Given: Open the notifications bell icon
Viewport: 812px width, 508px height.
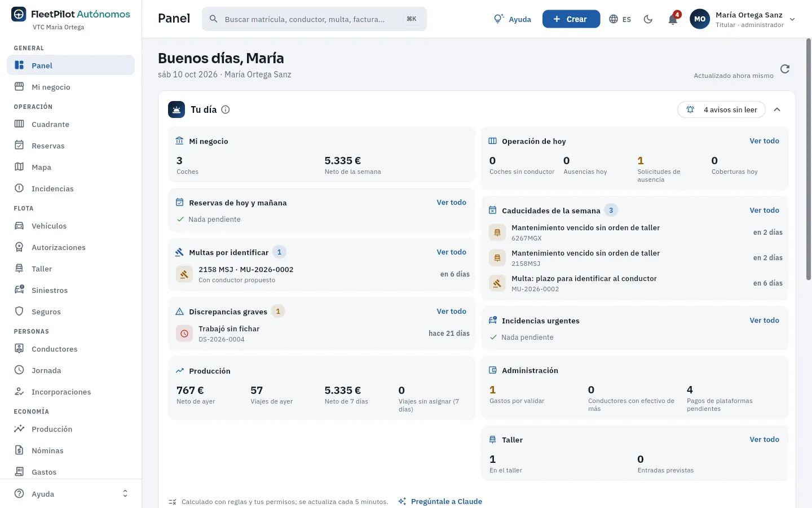Looking at the screenshot, I should click(673, 19).
